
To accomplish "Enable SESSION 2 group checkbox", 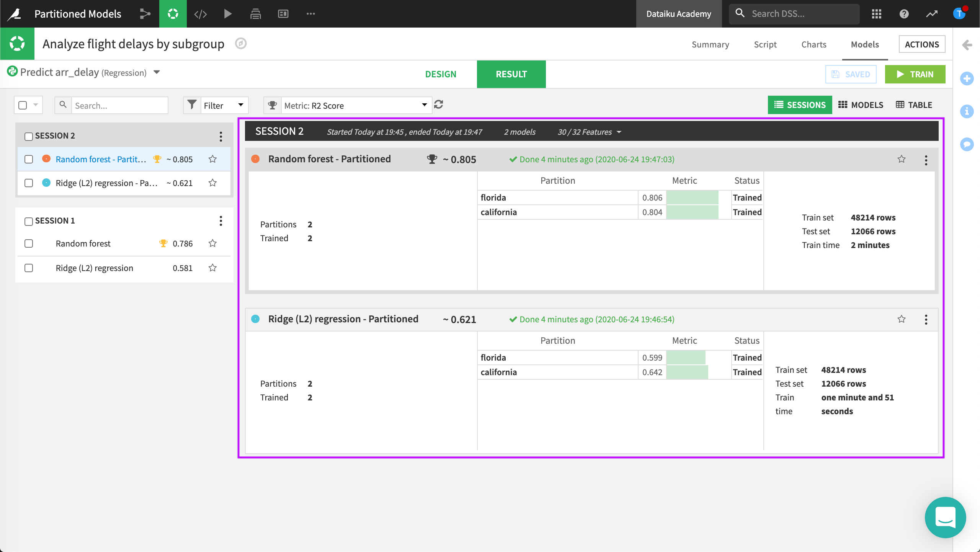I will click(28, 135).
